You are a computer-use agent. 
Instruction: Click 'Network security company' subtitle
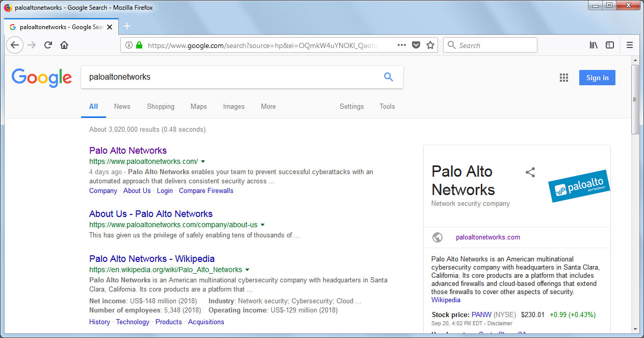point(471,203)
